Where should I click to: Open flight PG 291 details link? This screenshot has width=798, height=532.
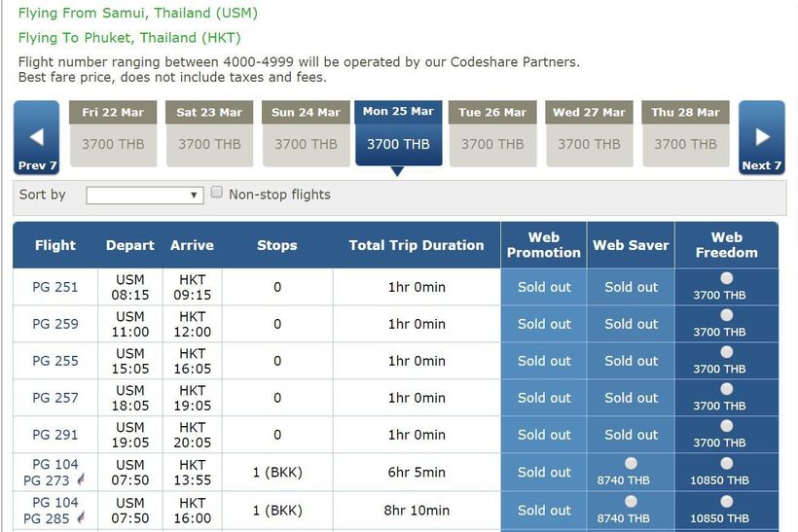(x=55, y=435)
